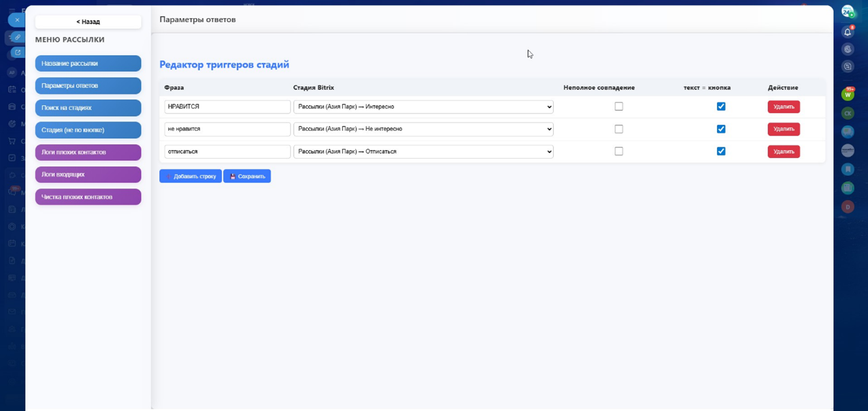Open Поиск на стадиях menu item
Image resolution: width=868 pixels, height=411 pixels.
[x=88, y=108]
